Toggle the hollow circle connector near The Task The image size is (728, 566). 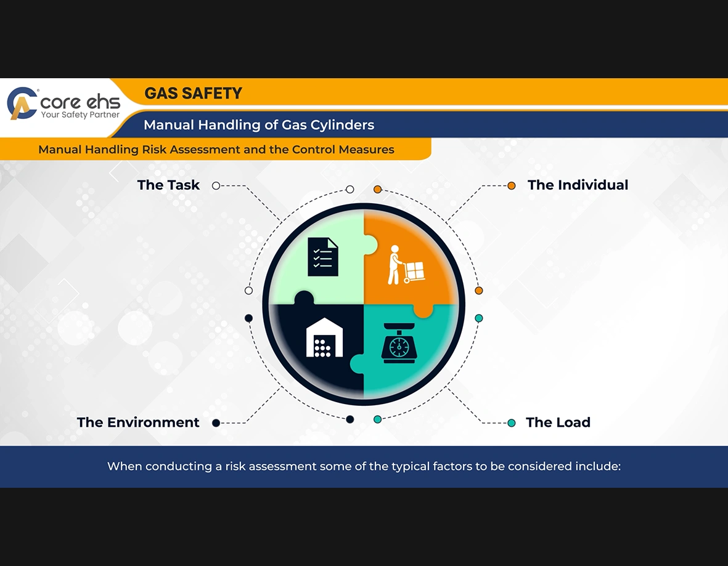(x=216, y=185)
